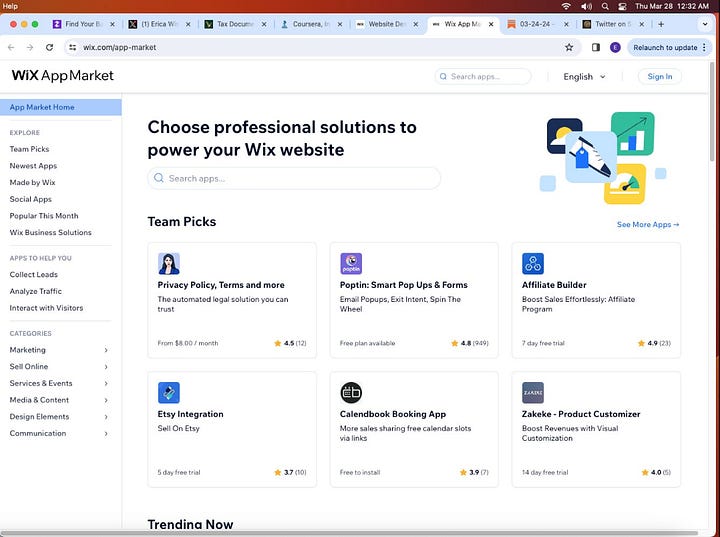
Task: Open Popular This Month link
Action: 44,216
